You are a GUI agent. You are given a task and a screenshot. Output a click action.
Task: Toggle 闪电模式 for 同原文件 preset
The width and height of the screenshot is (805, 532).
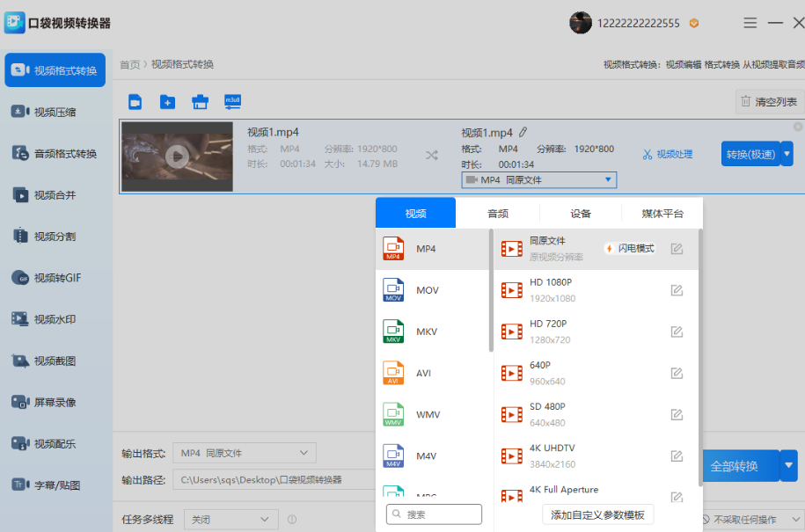pos(630,249)
